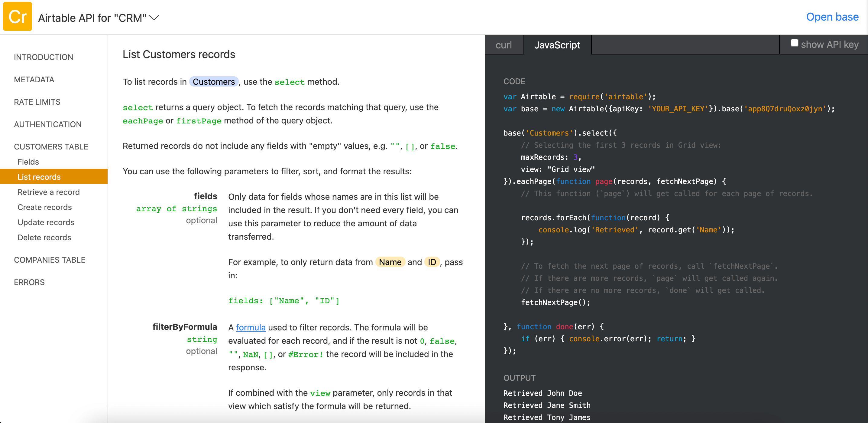Click the fields parameter name
This screenshot has height=423, width=868.
point(206,196)
